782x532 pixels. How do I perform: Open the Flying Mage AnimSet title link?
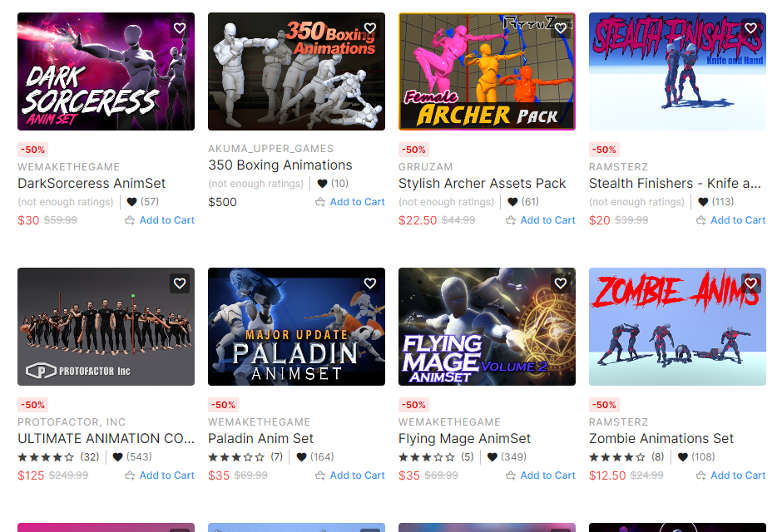(x=464, y=438)
